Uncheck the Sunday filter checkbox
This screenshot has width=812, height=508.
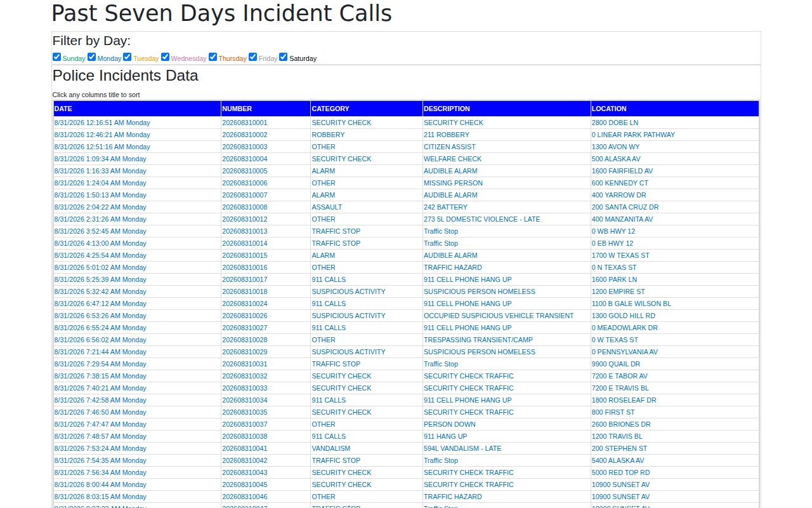[x=56, y=57]
